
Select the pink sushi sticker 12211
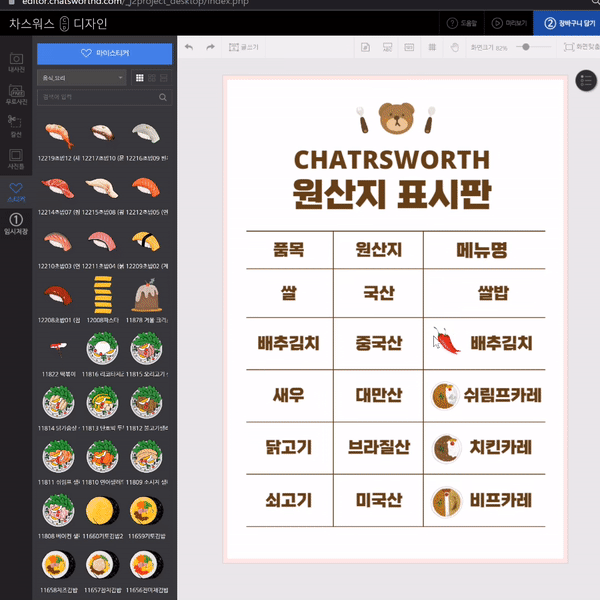tap(102, 241)
